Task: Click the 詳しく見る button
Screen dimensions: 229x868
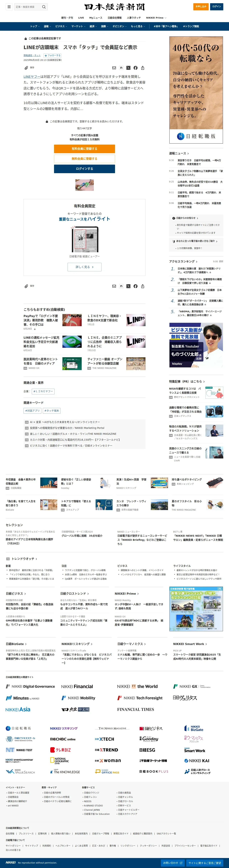Action: pyautogui.click(x=85, y=267)
